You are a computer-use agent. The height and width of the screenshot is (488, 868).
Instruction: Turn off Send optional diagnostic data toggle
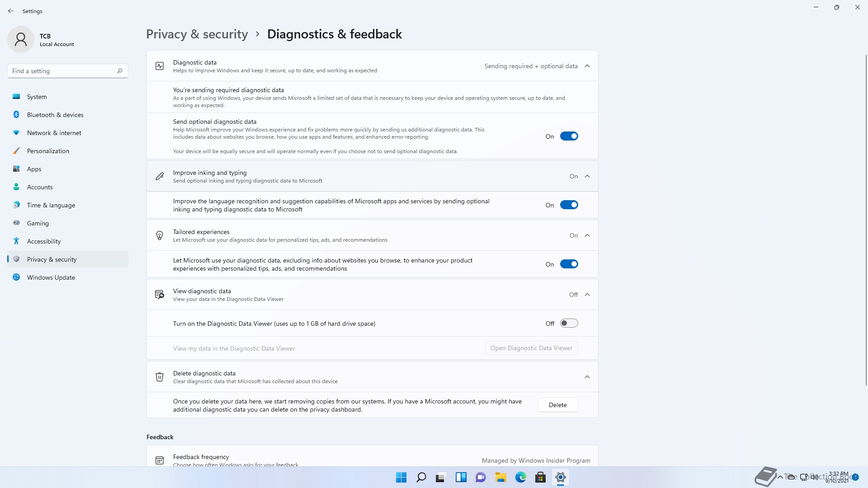coord(569,136)
